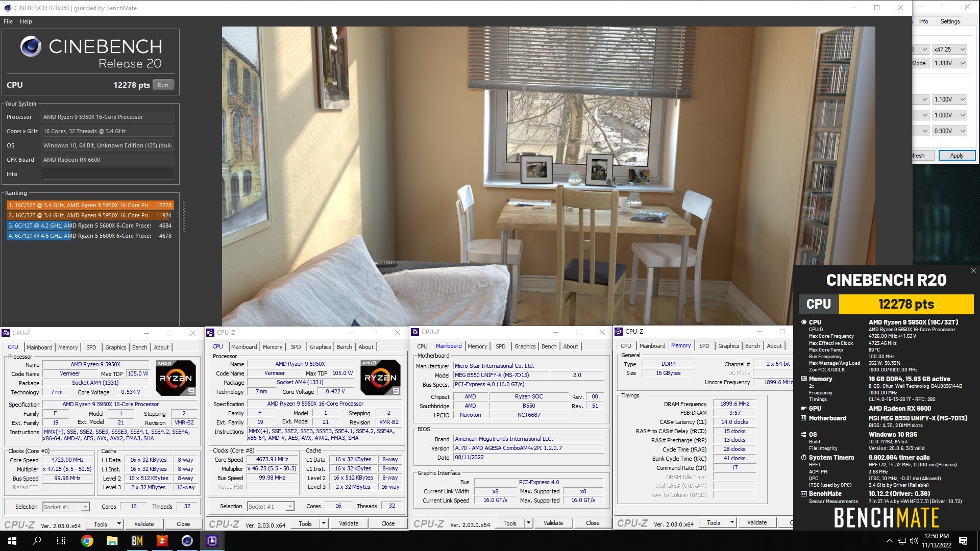Close the BenchMate result overlay

[x=973, y=271]
